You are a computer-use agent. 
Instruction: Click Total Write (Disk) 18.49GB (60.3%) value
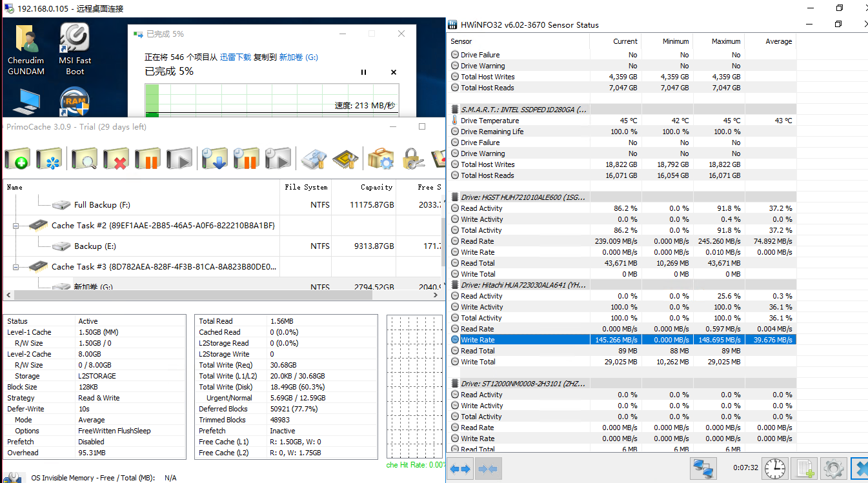[x=297, y=387]
